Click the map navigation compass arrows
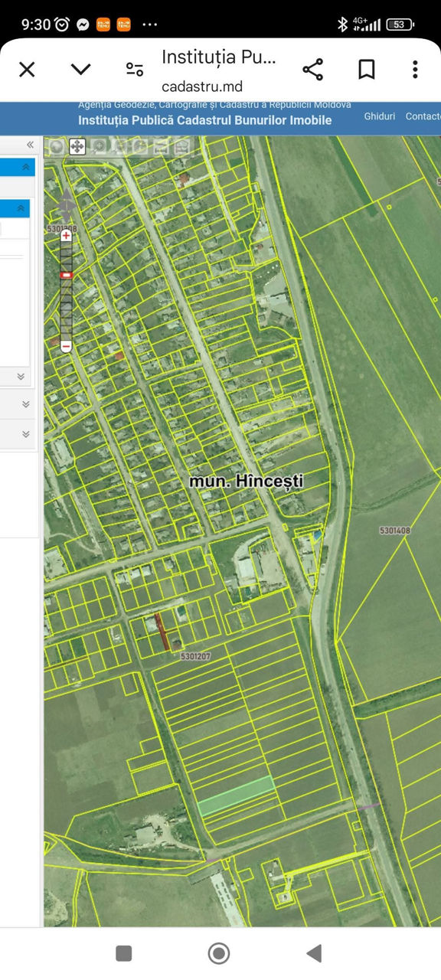Viewport: 441px width, 980px height. (67, 203)
